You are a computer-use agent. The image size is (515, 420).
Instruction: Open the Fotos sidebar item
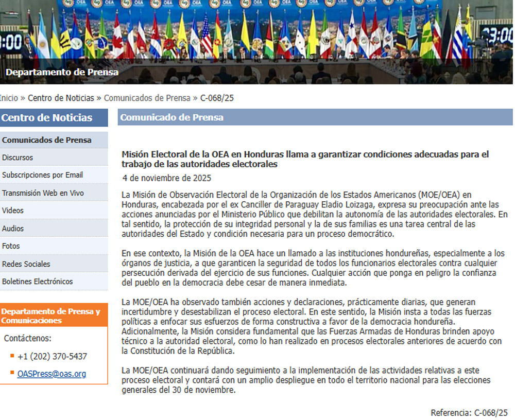point(11,246)
